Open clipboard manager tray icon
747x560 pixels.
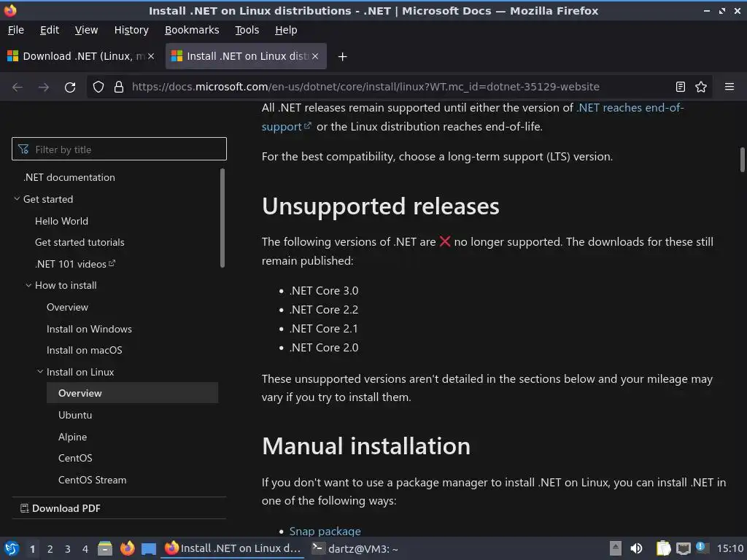click(x=662, y=548)
